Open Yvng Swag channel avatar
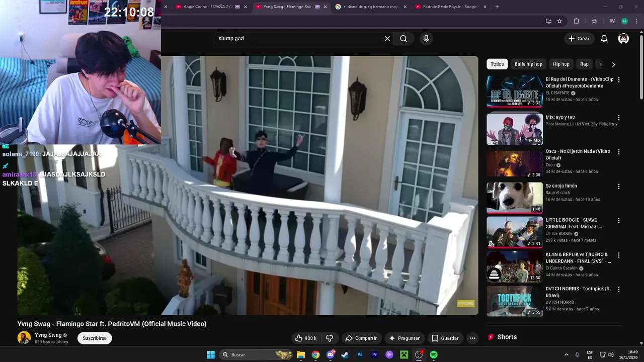 pyautogui.click(x=24, y=338)
